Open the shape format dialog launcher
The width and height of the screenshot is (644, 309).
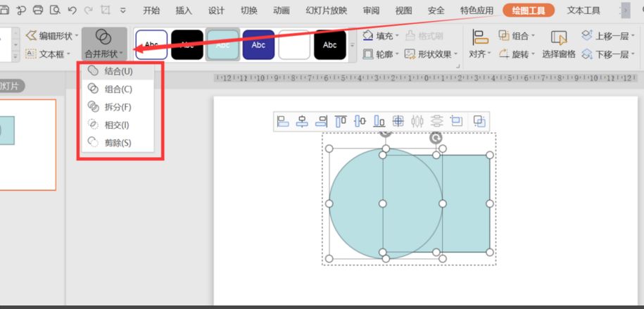(457, 66)
